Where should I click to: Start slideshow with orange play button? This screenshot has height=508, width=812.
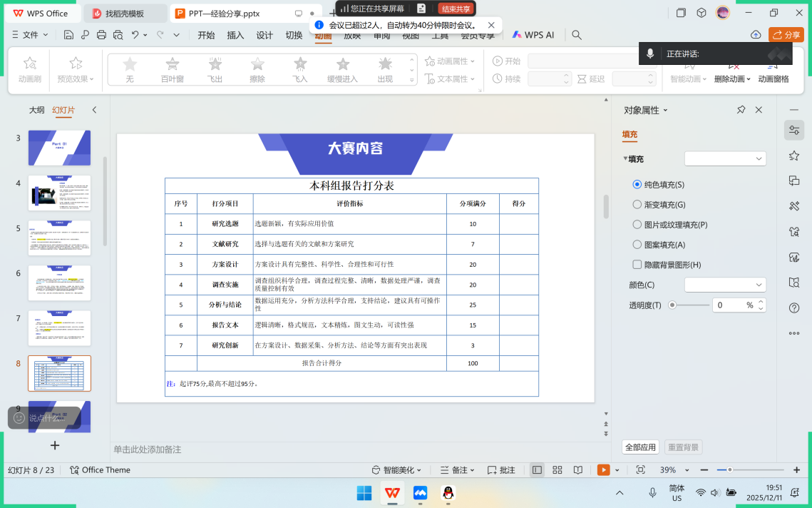pyautogui.click(x=603, y=469)
